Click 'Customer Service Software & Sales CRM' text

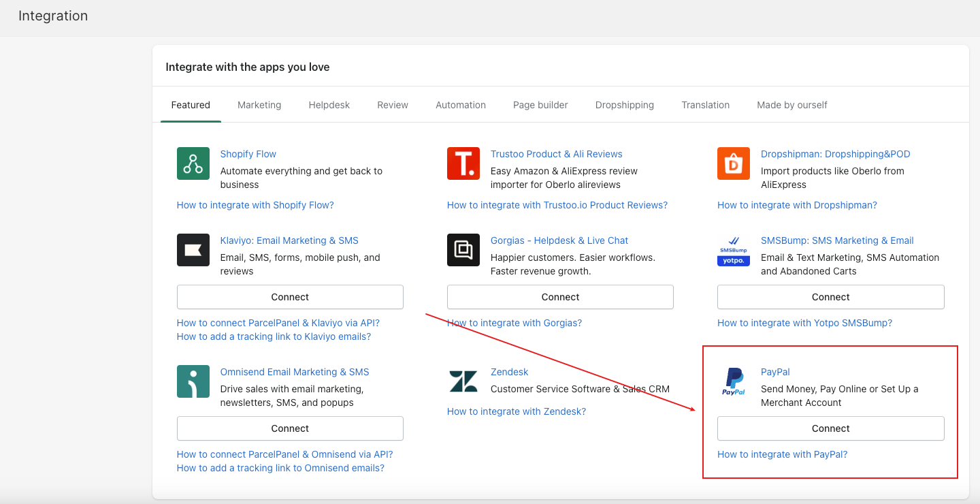tap(580, 389)
